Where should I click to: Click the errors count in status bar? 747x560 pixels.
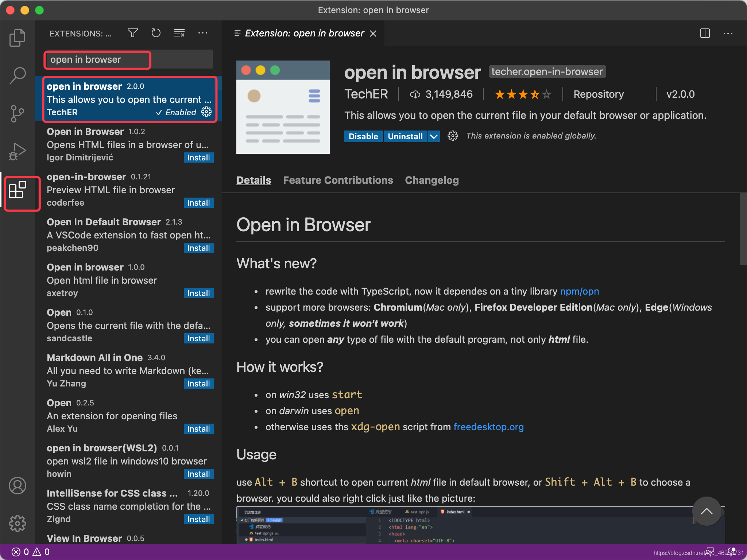[x=20, y=552]
